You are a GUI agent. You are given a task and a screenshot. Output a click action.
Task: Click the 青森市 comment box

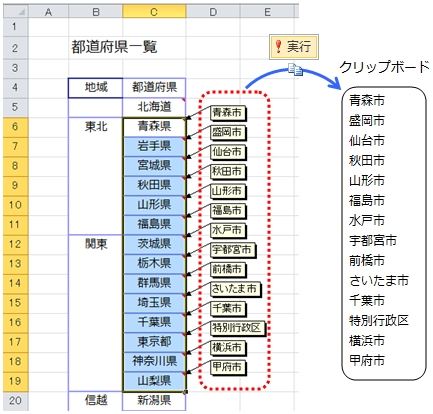(228, 113)
